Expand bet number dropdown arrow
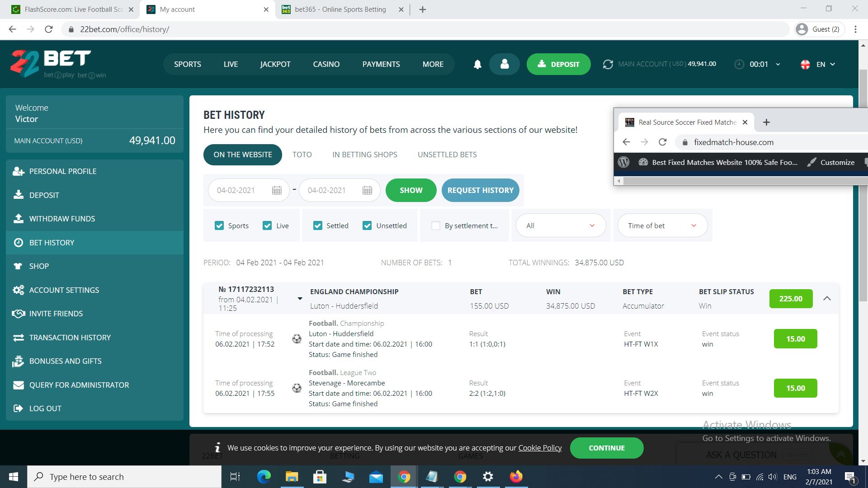The image size is (868, 488). pyautogui.click(x=300, y=299)
